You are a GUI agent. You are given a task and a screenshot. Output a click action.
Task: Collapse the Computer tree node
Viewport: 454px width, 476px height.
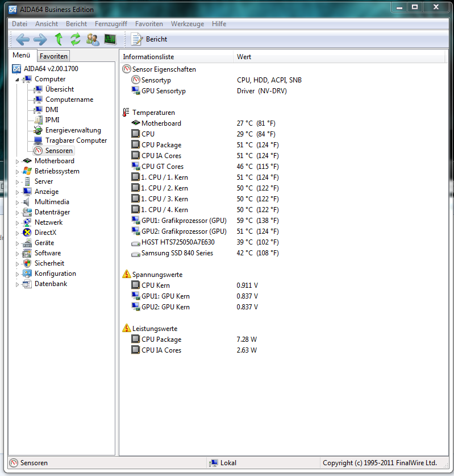17,80
